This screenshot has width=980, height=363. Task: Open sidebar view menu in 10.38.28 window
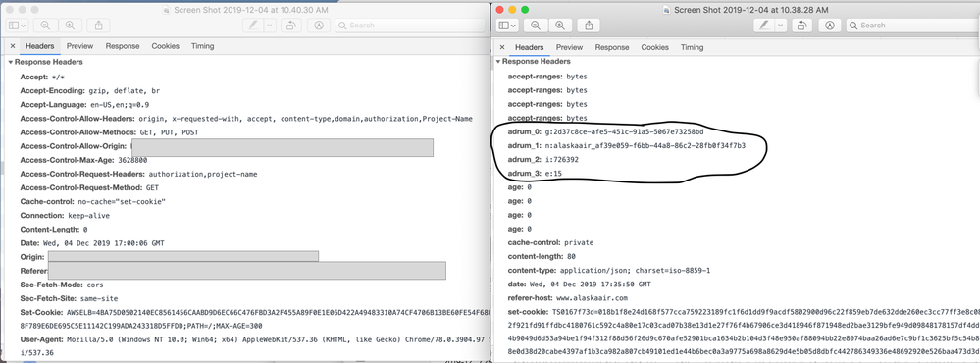pyautogui.click(x=507, y=26)
